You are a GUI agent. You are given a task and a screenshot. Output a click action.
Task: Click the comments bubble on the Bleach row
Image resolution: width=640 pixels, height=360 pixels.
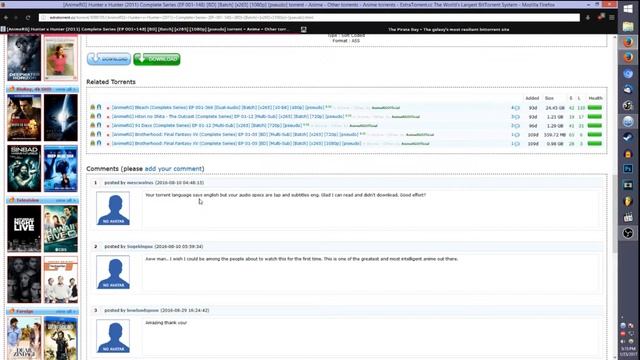(516, 108)
